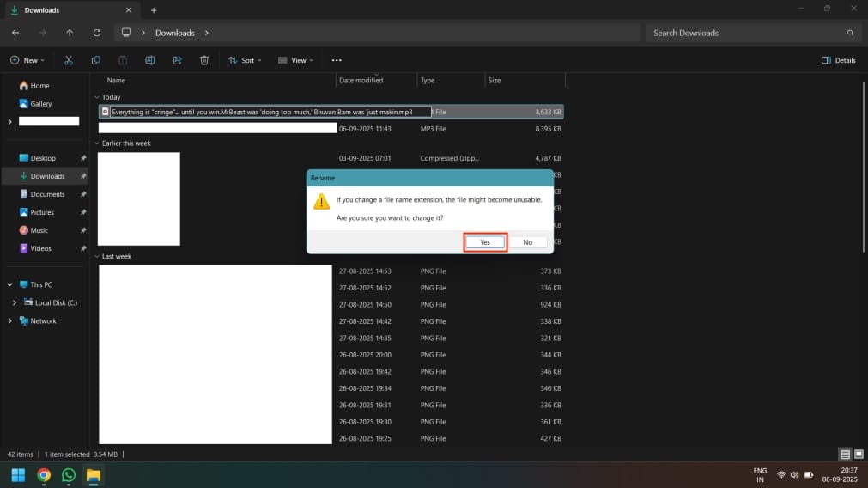This screenshot has width=868, height=488.
Task: Expand chevron after Downloads in address bar
Action: point(206,33)
